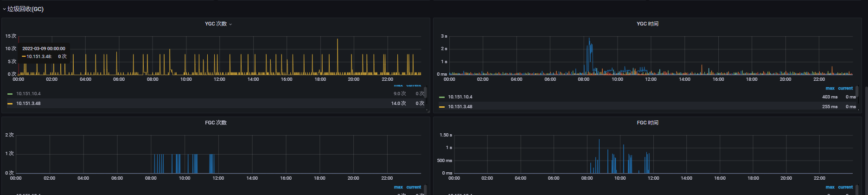Sort YGC 时间 legend by max column

pyautogui.click(x=830, y=88)
